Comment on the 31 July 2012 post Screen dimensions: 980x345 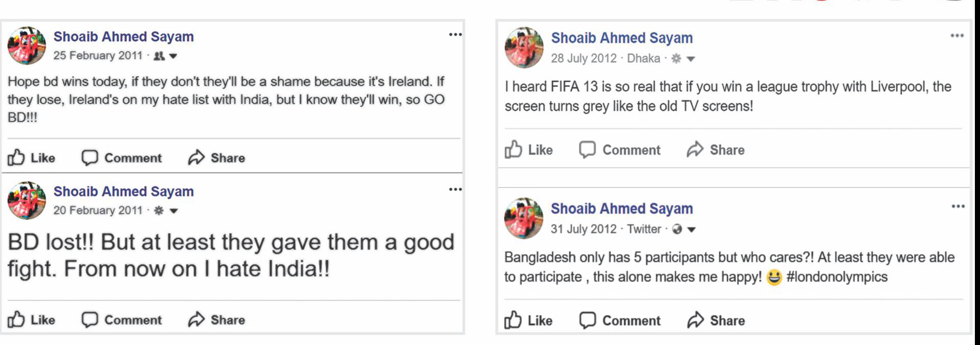coord(620,320)
